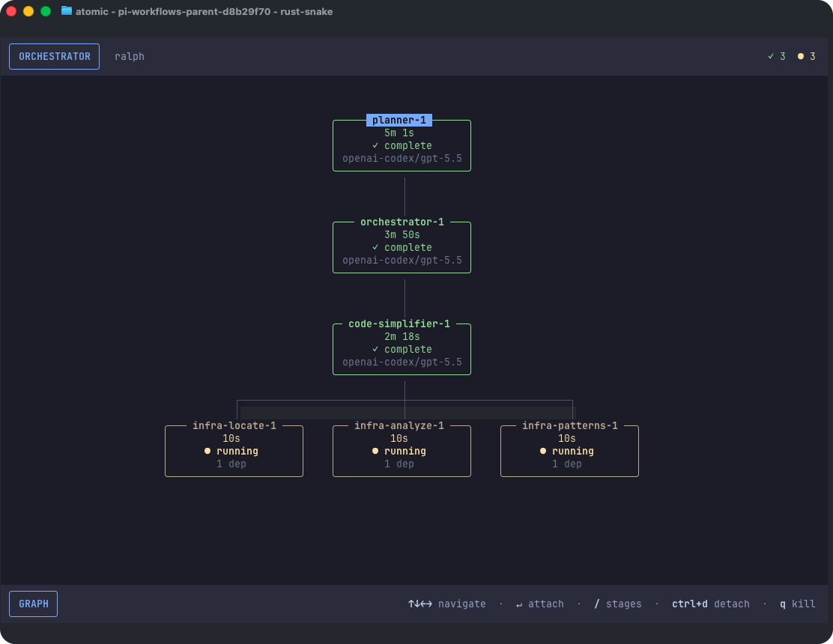833x644 pixels.
Task: Click the window title text
Action: click(204, 12)
